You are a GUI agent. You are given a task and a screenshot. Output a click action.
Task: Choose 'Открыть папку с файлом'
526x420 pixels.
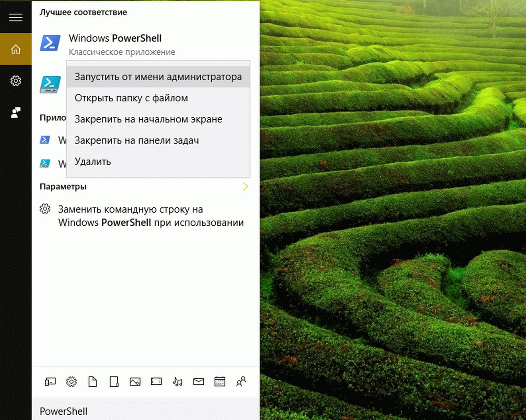click(158, 98)
